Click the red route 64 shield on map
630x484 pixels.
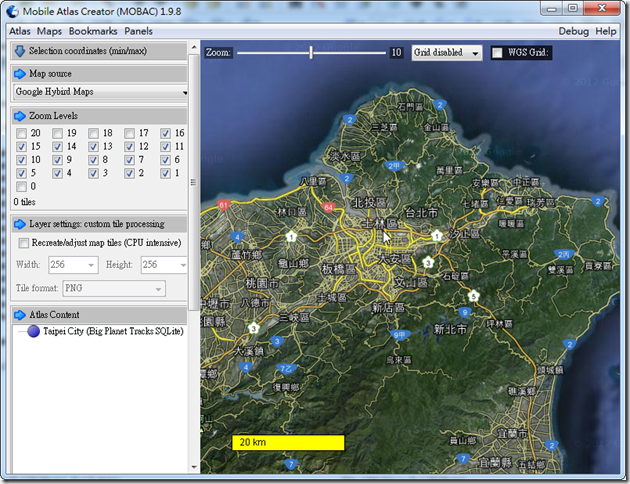tap(328, 207)
